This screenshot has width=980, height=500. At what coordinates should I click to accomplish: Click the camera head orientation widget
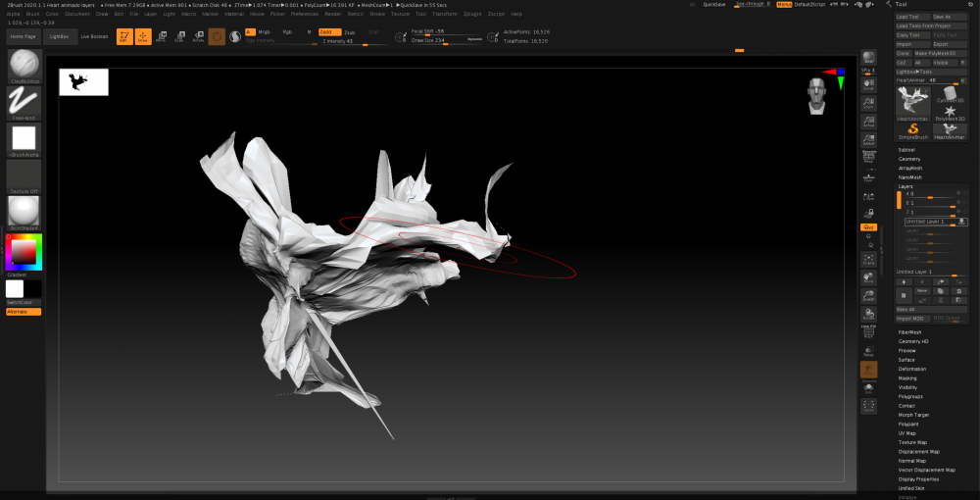click(x=817, y=95)
